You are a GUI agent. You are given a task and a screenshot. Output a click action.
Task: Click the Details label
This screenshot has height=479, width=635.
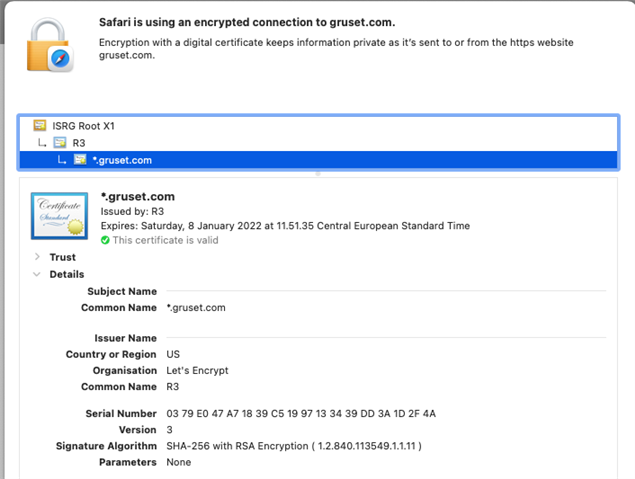[x=67, y=274]
